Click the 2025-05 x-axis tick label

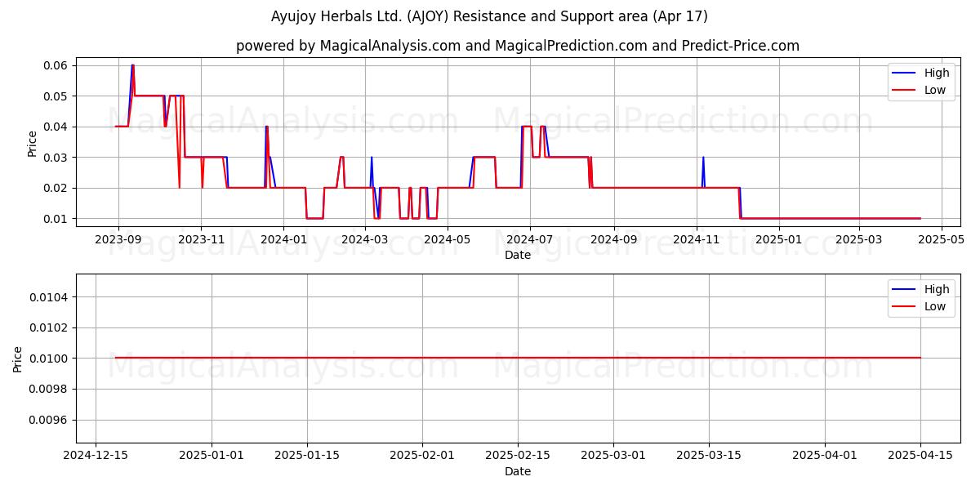click(942, 240)
